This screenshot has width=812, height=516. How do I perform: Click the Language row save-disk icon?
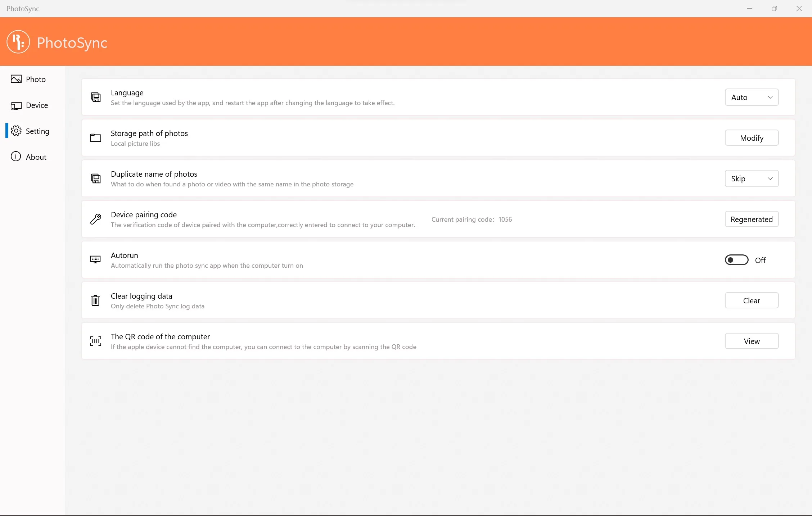point(96,97)
